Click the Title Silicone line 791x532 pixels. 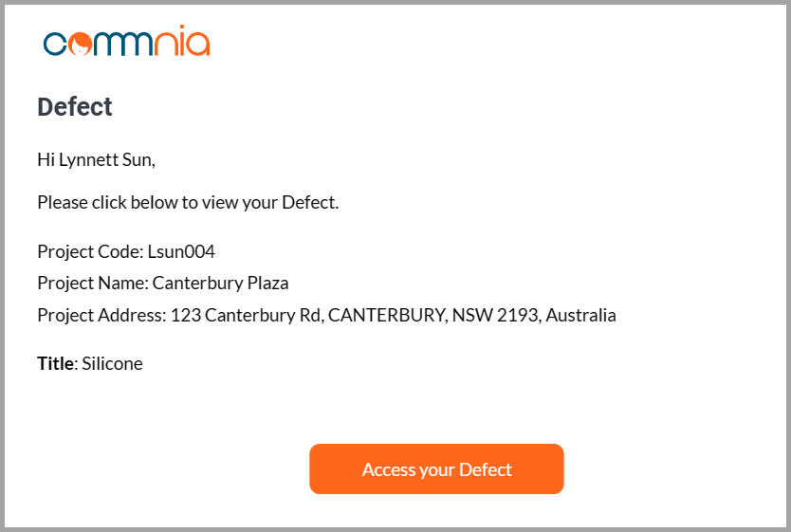[90, 363]
